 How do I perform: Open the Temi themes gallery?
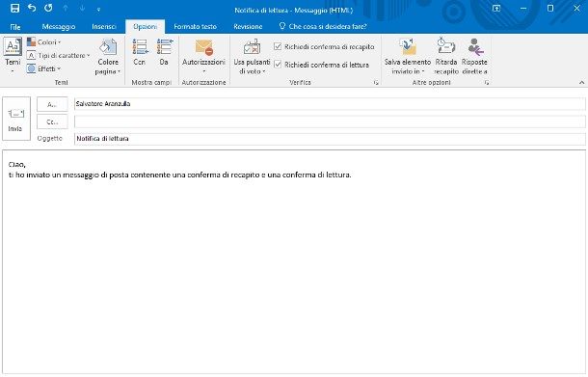coord(13,55)
